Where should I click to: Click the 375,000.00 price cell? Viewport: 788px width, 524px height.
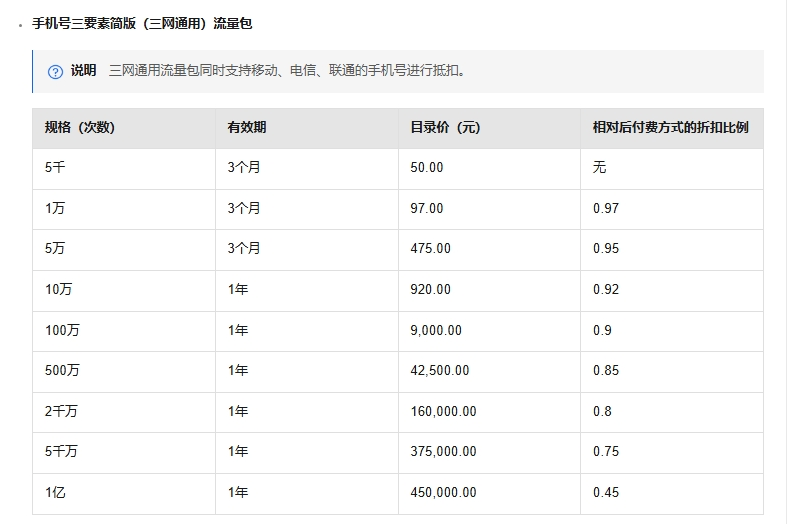pos(444,452)
